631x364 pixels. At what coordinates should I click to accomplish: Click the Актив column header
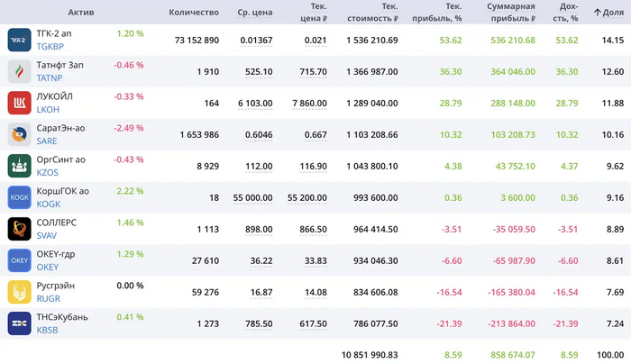pyautogui.click(x=80, y=12)
